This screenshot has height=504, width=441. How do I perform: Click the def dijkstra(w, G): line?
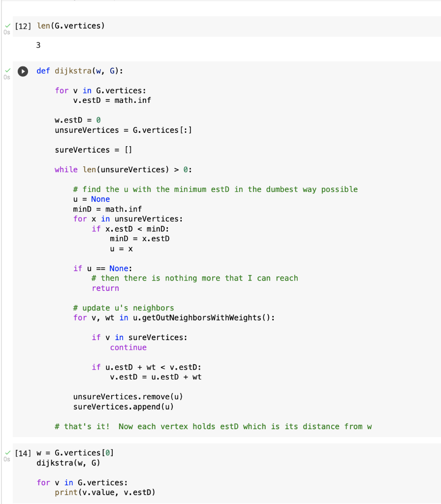coord(80,71)
